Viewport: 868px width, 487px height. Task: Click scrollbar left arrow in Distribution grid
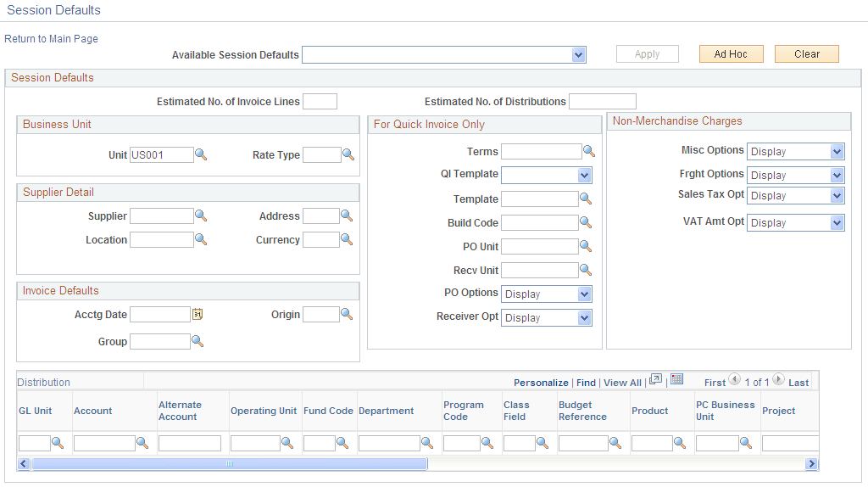point(23,464)
